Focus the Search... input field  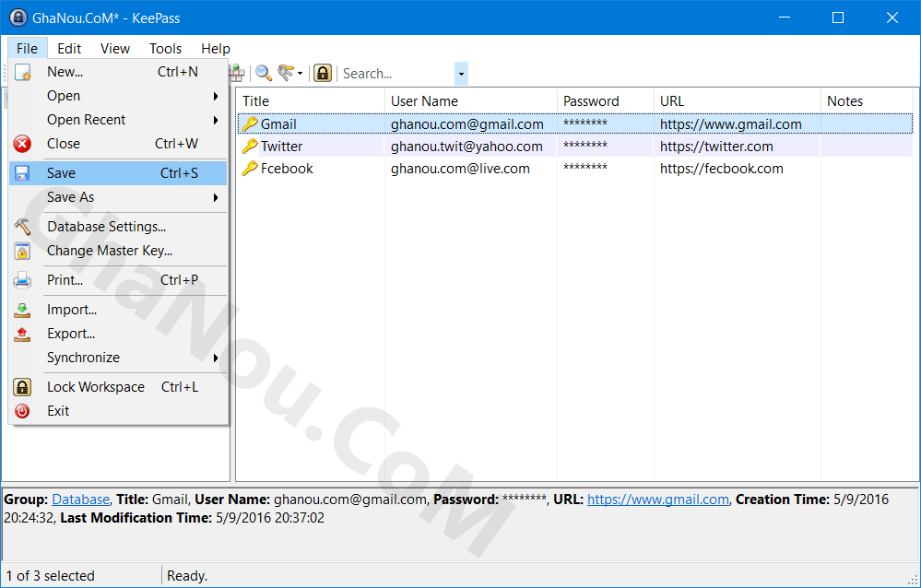pos(397,74)
